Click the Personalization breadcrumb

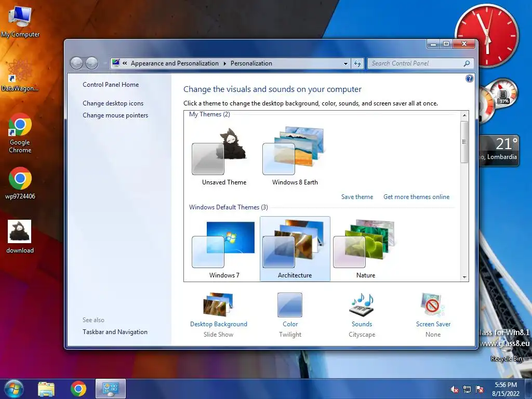(x=251, y=63)
